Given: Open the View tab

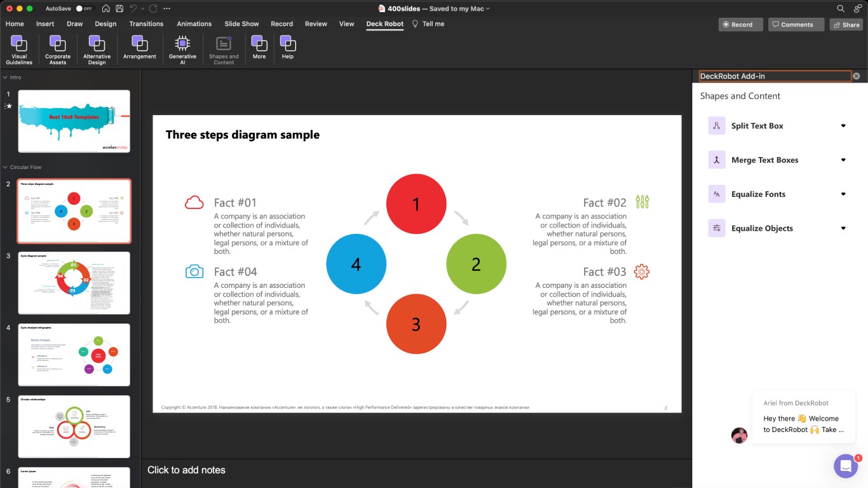Looking at the screenshot, I should point(346,24).
